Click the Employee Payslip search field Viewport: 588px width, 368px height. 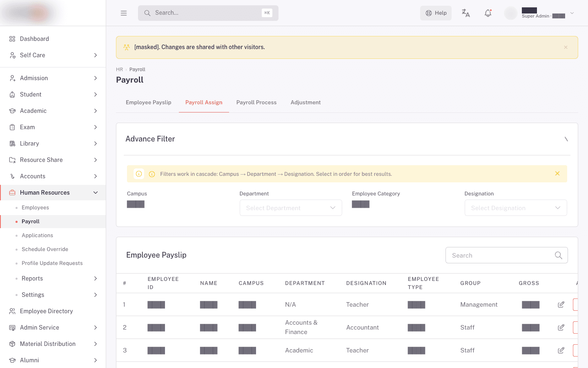(x=507, y=256)
